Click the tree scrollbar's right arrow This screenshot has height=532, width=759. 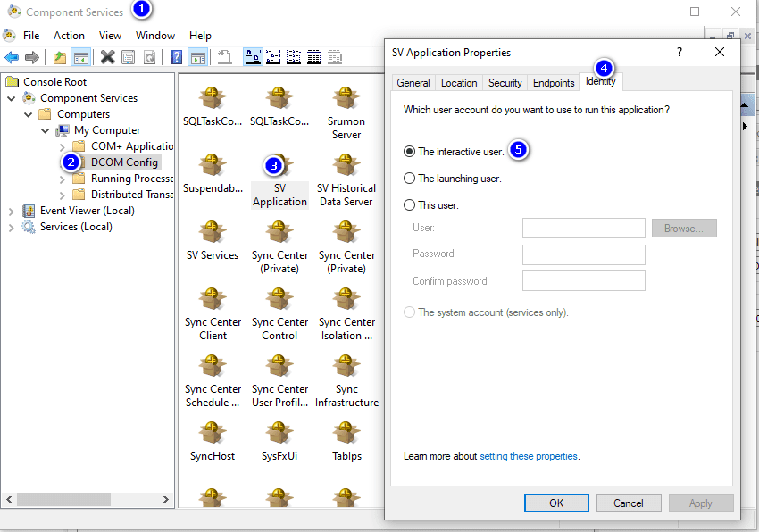pyautogui.click(x=166, y=499)
